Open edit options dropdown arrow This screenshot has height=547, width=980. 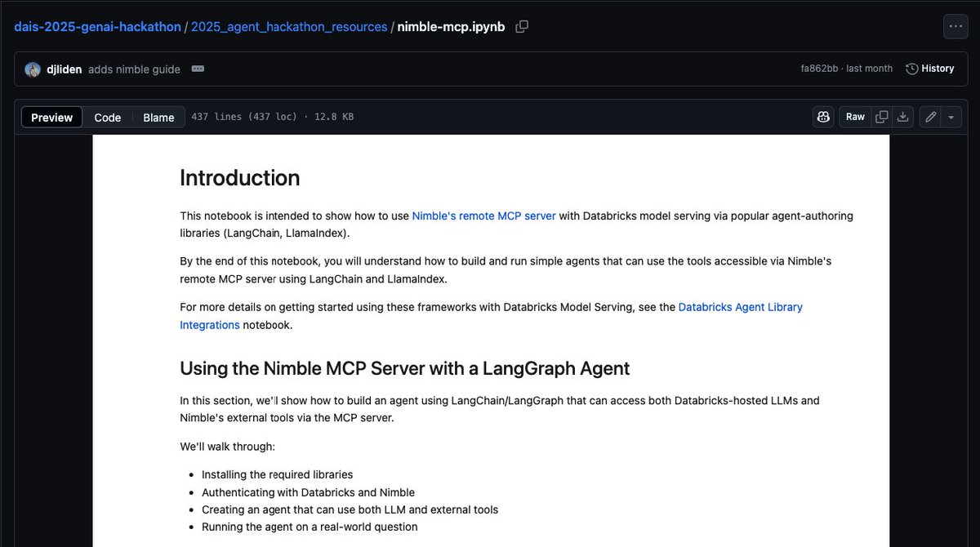951,117
